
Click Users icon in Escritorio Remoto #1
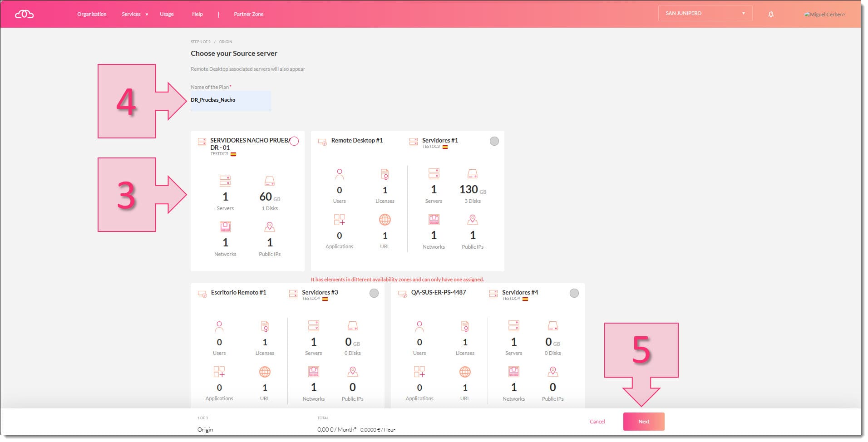tap(219, 326)
